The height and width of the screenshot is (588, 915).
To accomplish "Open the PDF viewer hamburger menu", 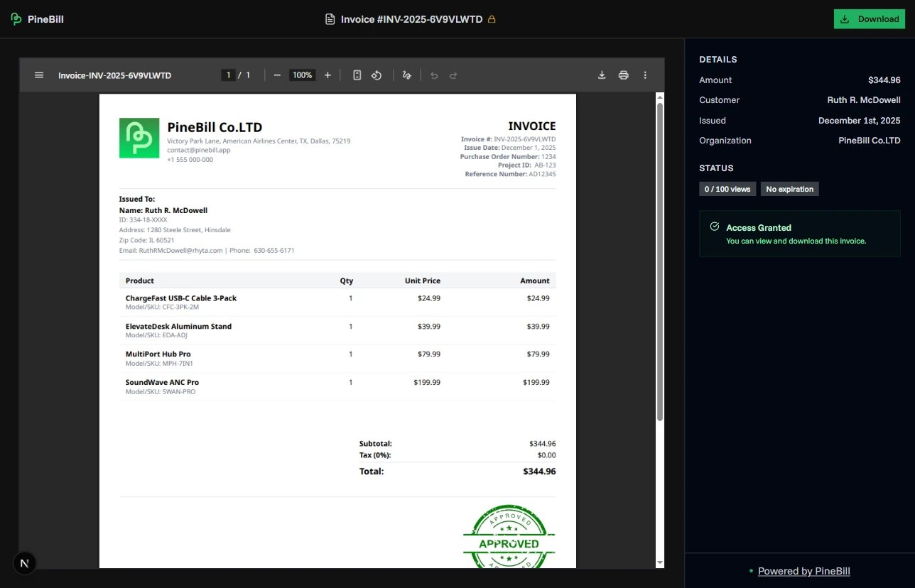I will pos(38,75).
